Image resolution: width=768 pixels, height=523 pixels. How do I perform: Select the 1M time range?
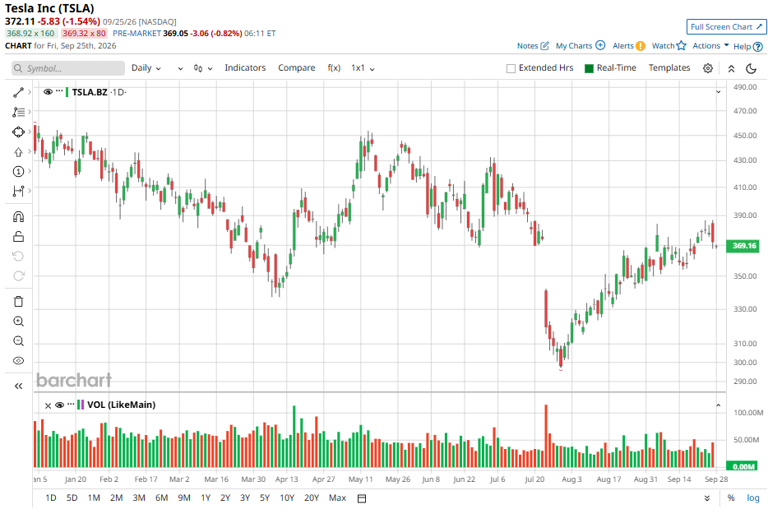[x=94, y=498]
